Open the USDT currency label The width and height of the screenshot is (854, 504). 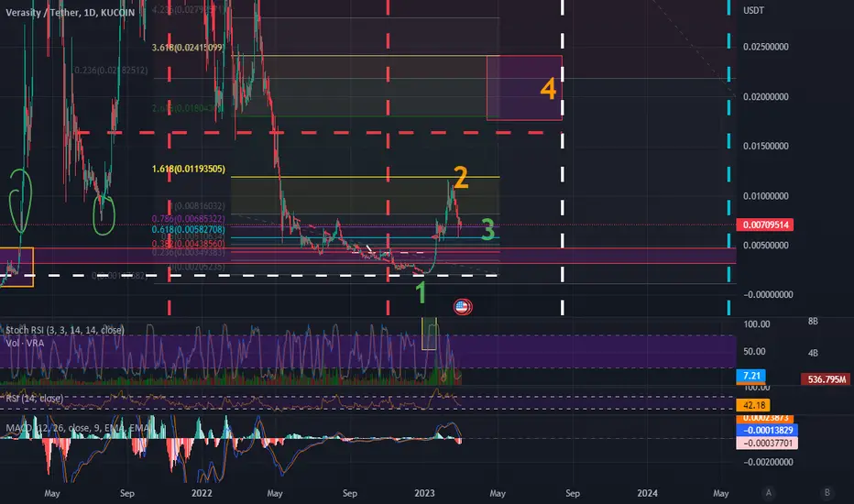click(x=754, y=10)
